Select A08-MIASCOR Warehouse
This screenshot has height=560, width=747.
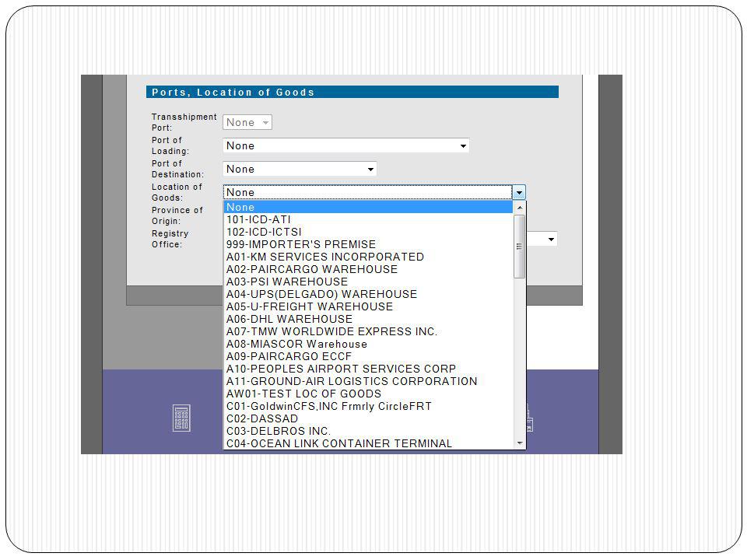(368, 344)
